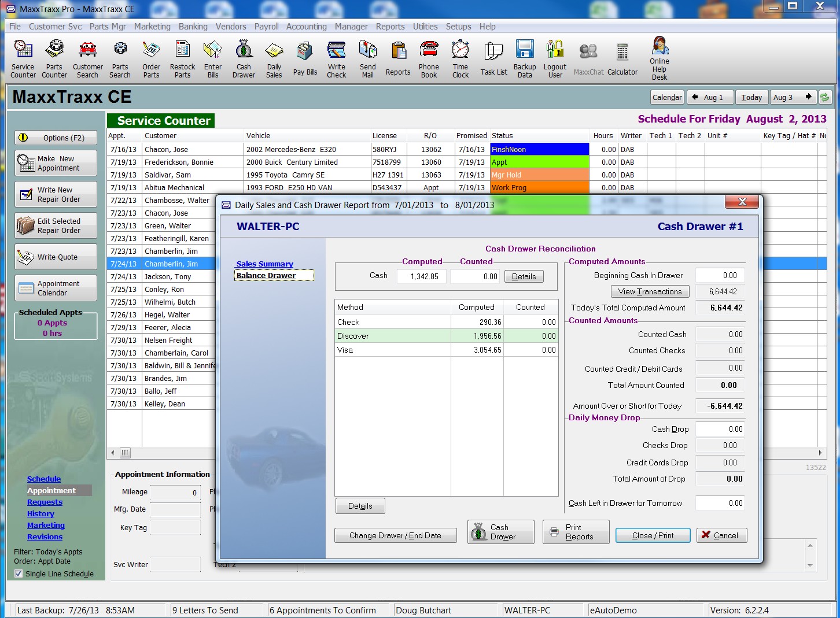Screen dimensions: 840x618
Task: Open the Phone Book toolbar icon
Action: 429,59
